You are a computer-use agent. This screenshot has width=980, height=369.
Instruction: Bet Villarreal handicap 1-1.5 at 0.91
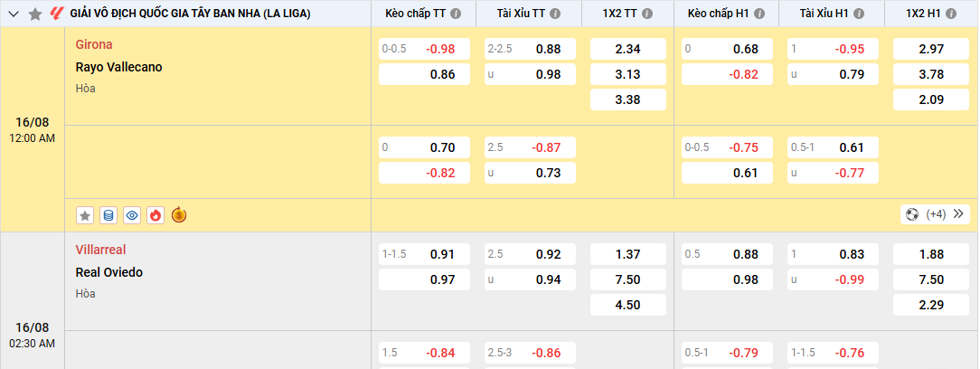click(424, 254)
